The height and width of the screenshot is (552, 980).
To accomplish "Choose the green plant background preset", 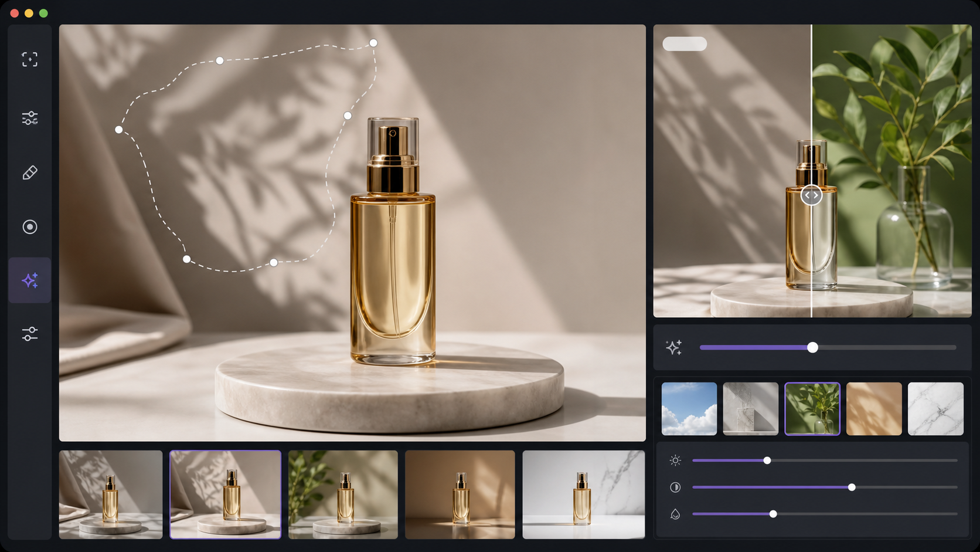I will (812, 409).
